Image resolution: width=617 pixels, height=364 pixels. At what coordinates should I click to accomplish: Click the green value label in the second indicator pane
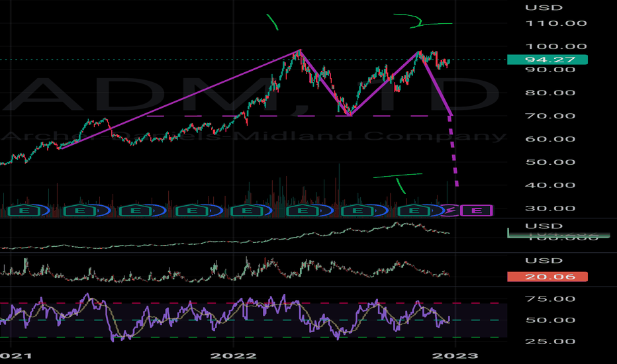coord(559,234)
